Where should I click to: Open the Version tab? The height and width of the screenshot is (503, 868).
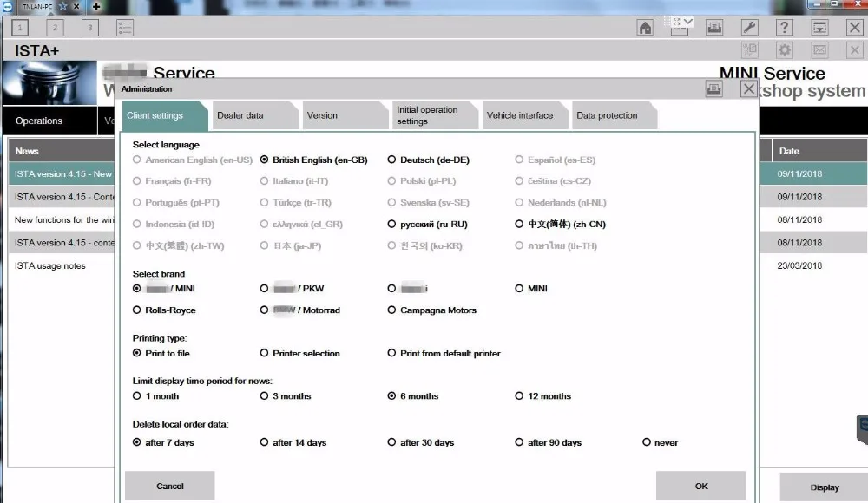coord(345,115)
